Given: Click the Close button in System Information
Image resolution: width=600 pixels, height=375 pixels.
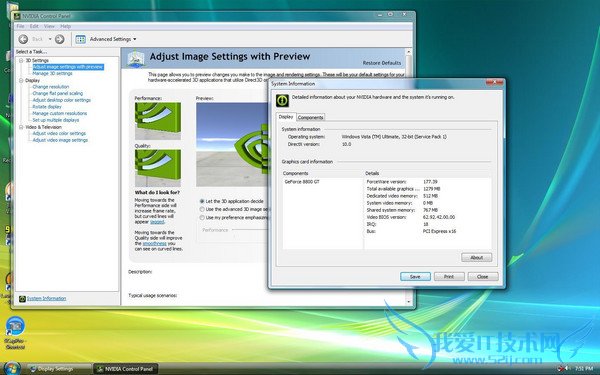Looking at the screenshot, I should click(483, 276).
